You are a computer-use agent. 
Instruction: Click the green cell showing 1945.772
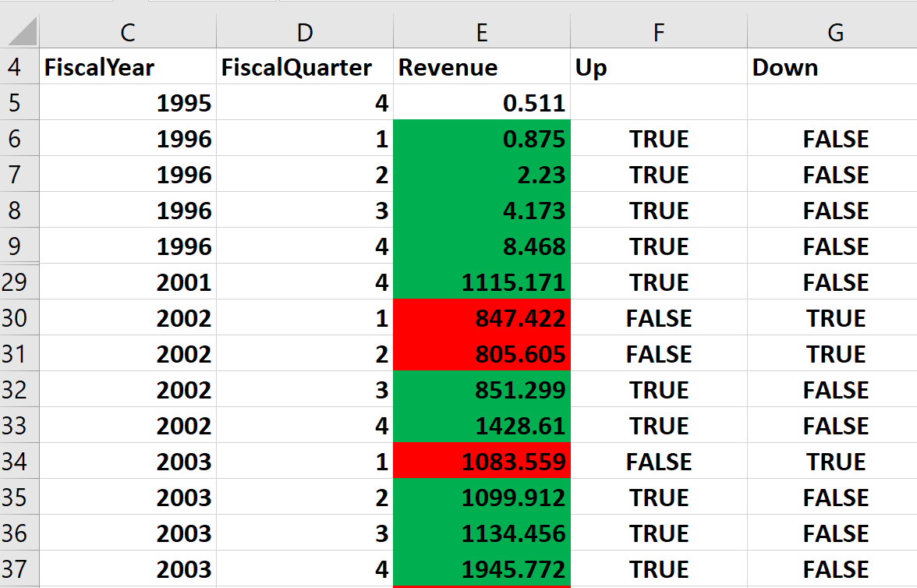coord(482,569)
